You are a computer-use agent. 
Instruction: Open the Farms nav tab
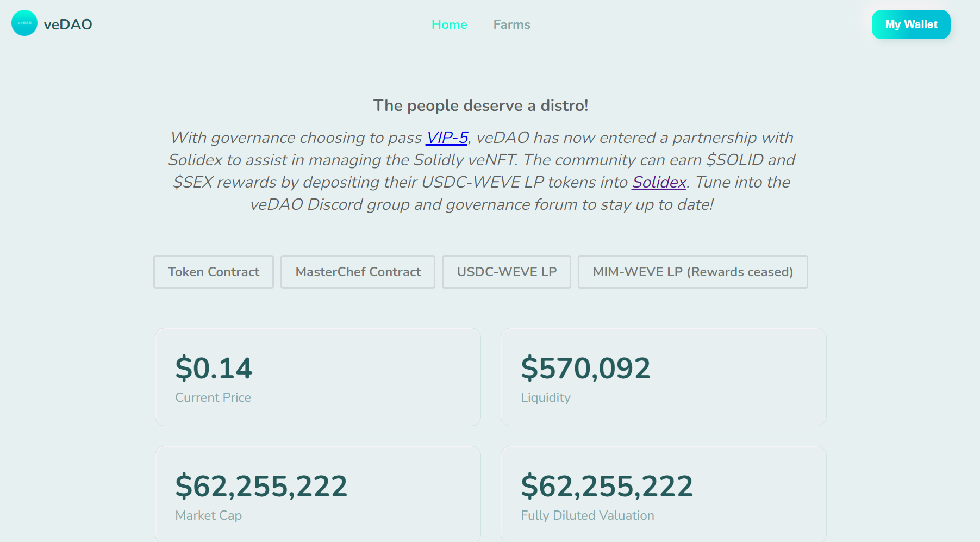tap(511, 24)
